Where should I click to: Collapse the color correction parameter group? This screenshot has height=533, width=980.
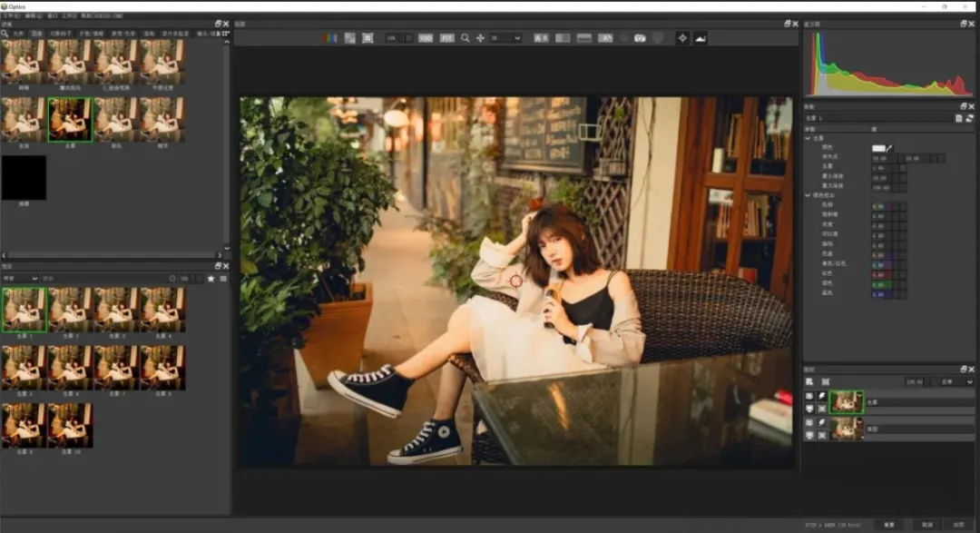tap(808, 195)
